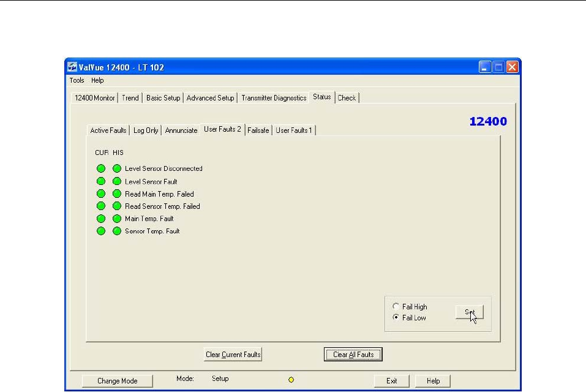Switch to the Trend tab
This screenshot has width=586, height=392.
pyautogui.click(x=130, y=98)
